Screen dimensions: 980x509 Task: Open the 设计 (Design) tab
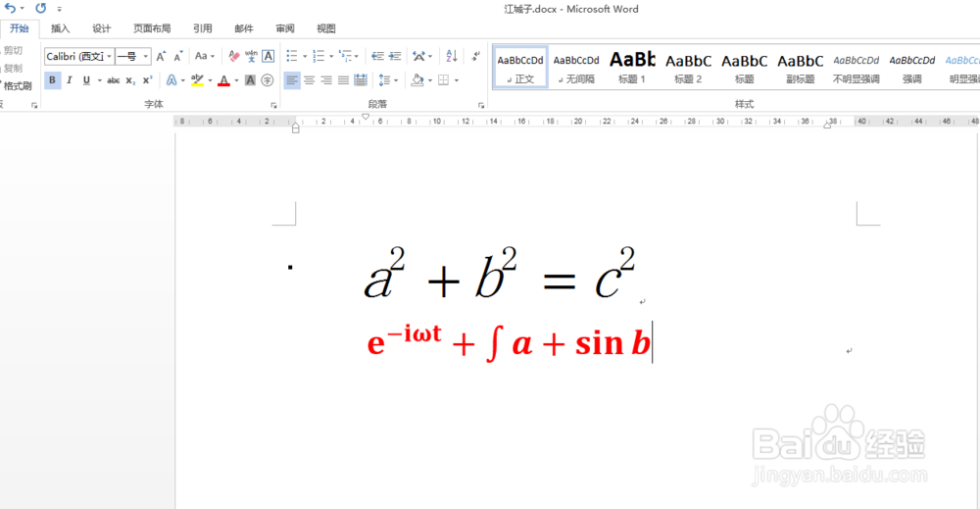coord(101,28)
